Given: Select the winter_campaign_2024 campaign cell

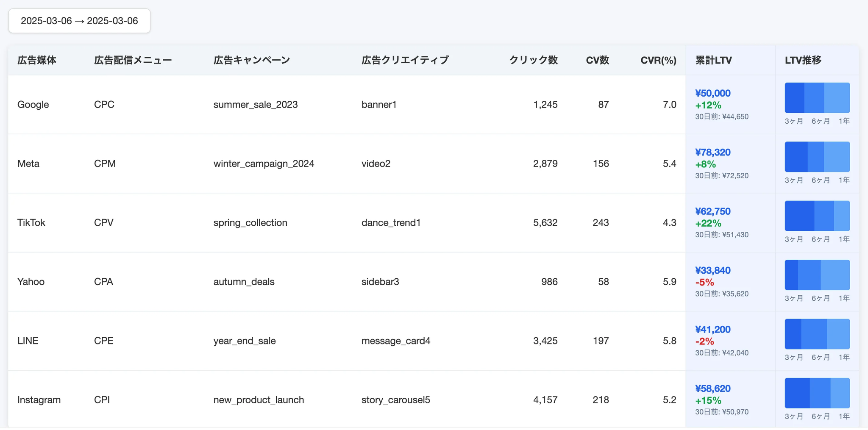Looking at the screenshot, I should pyautogui.click(x=264, y=164).
